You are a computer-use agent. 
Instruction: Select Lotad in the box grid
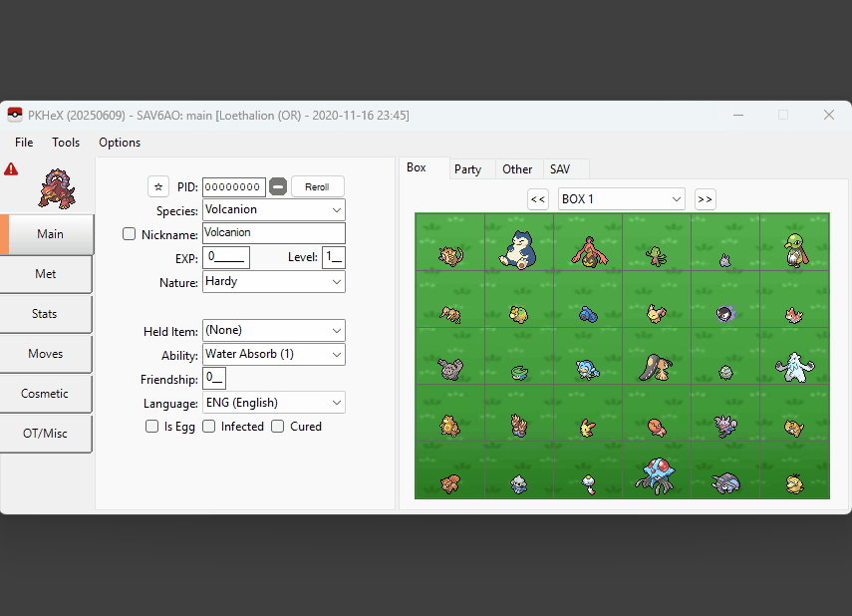tap(519, 356)
